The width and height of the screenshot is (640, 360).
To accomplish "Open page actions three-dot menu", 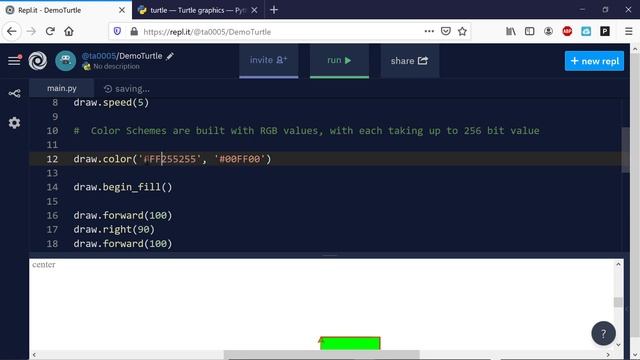I will coord(429,31).
